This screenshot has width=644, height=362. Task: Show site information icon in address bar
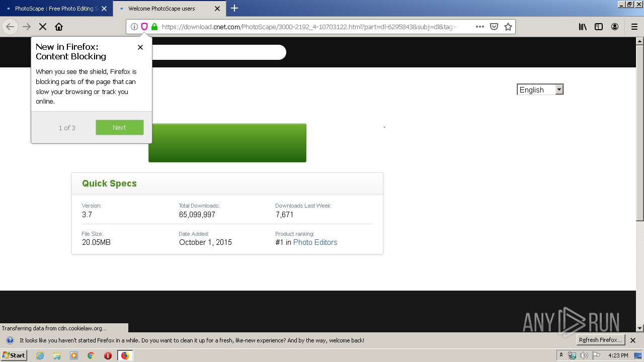(134, 27)
